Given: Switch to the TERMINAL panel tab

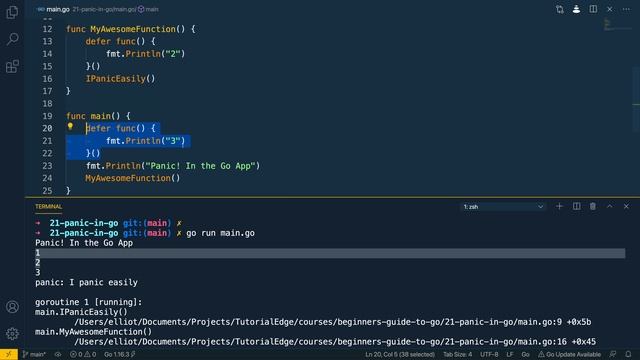Looking at the screenshot, I should coord(49,207).
